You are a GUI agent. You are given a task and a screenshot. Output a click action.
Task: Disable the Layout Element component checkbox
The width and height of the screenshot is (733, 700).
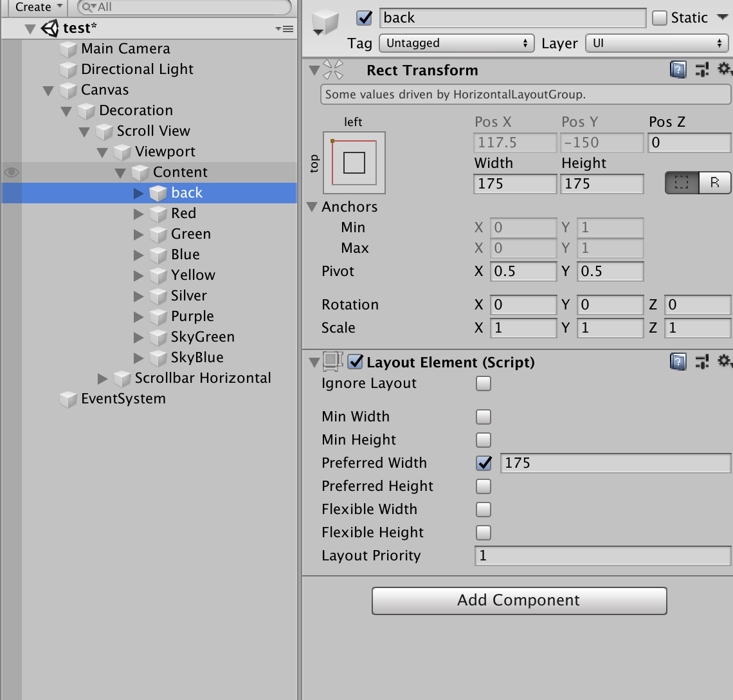point(356,362)
